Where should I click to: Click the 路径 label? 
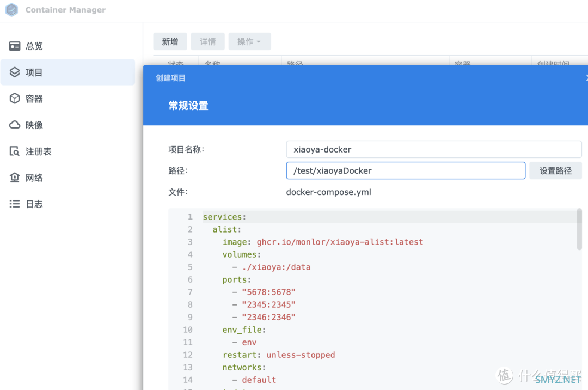177,170
